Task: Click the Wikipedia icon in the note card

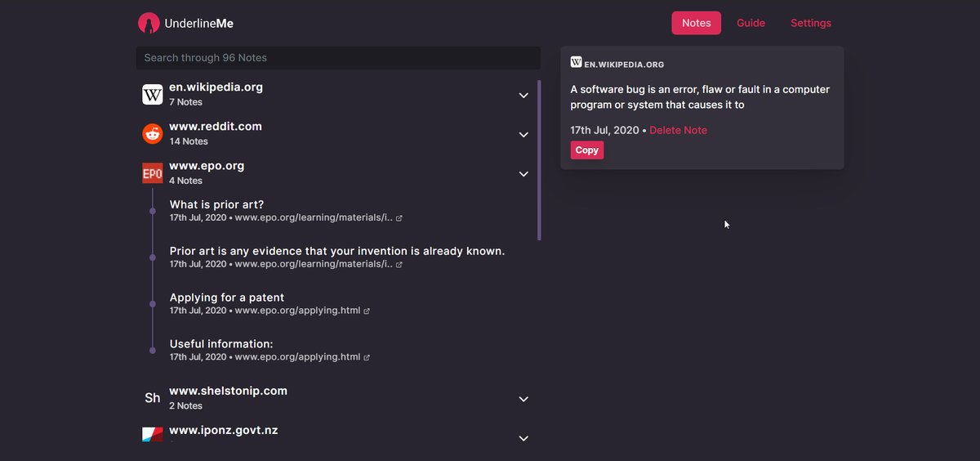Action: pos(576,62)
